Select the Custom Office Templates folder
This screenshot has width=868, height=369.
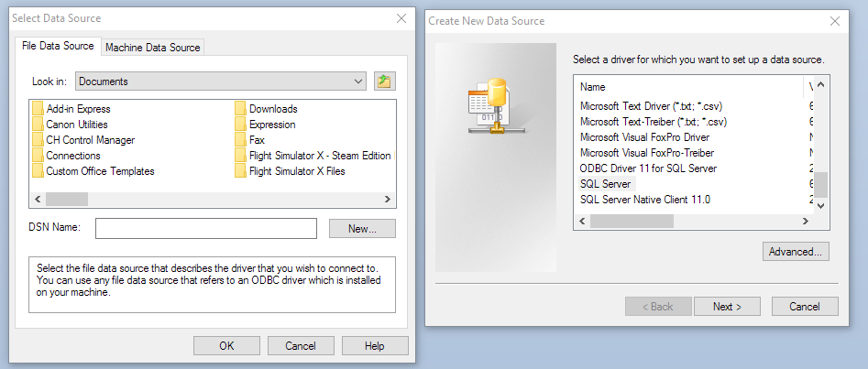93,171
